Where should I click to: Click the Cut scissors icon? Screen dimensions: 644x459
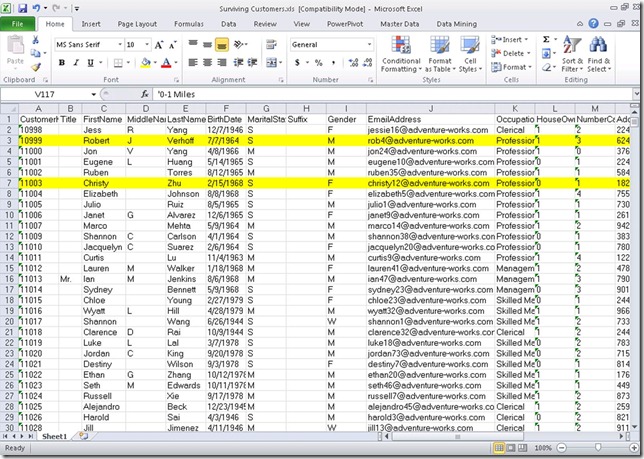coord(36,40)
